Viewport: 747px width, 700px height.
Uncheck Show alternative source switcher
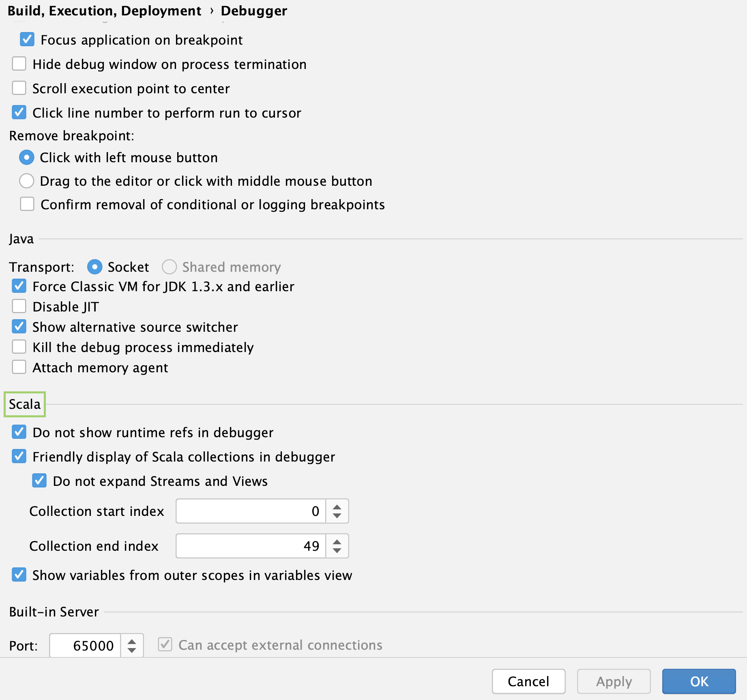[19, 326]
